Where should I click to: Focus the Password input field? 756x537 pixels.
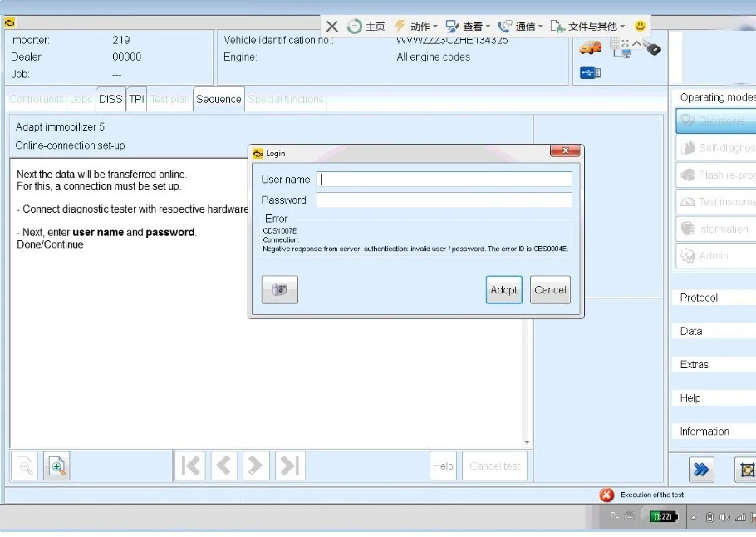(x=444, y=200)
